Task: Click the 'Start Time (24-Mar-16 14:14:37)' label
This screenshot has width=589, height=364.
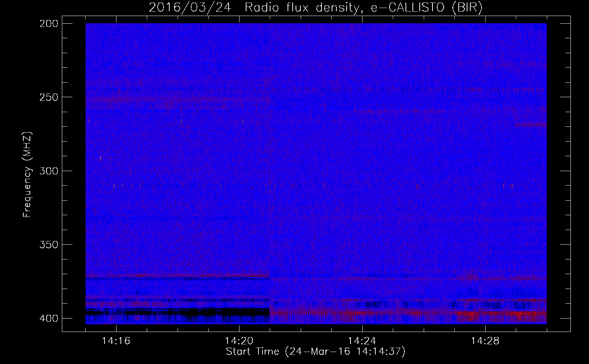Action: pyautogui.click(x=316, y=352)
